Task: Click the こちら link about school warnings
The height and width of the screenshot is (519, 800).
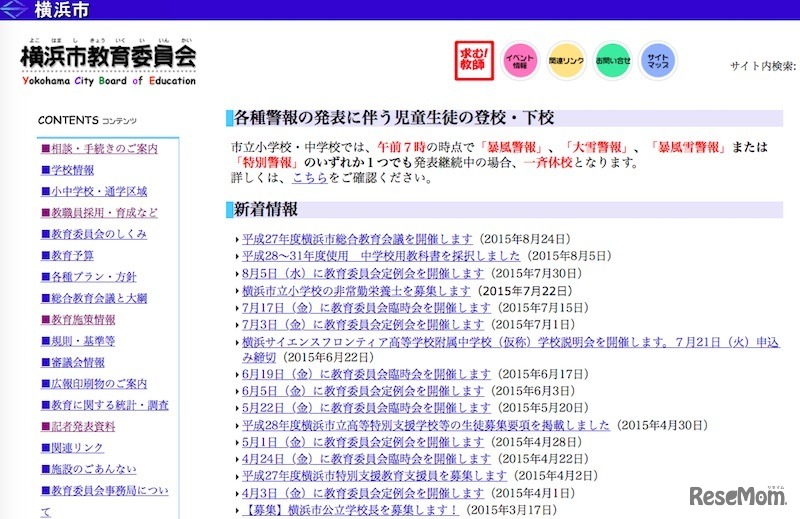Action: coord(310,178)
